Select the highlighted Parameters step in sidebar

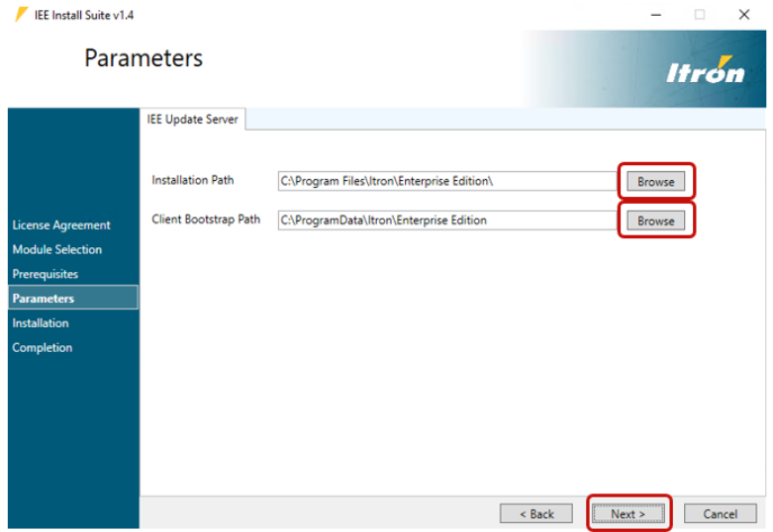click(x=73, y=298)
